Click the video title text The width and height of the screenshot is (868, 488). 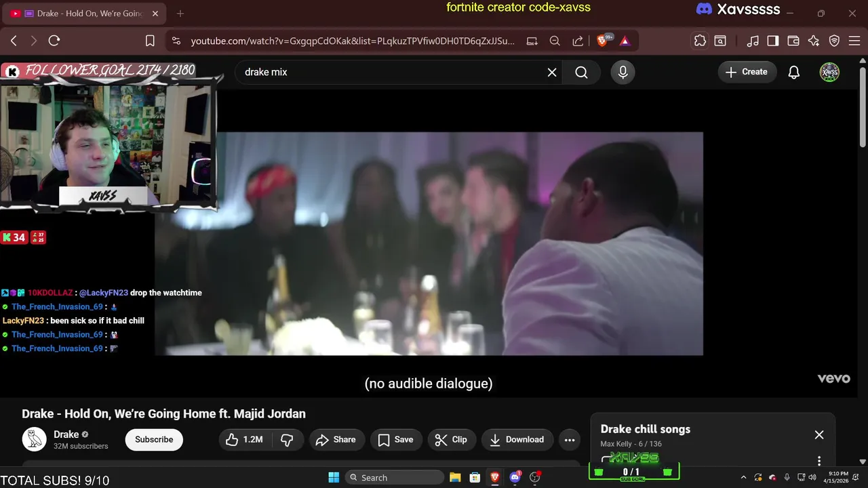tap(163, 413)
